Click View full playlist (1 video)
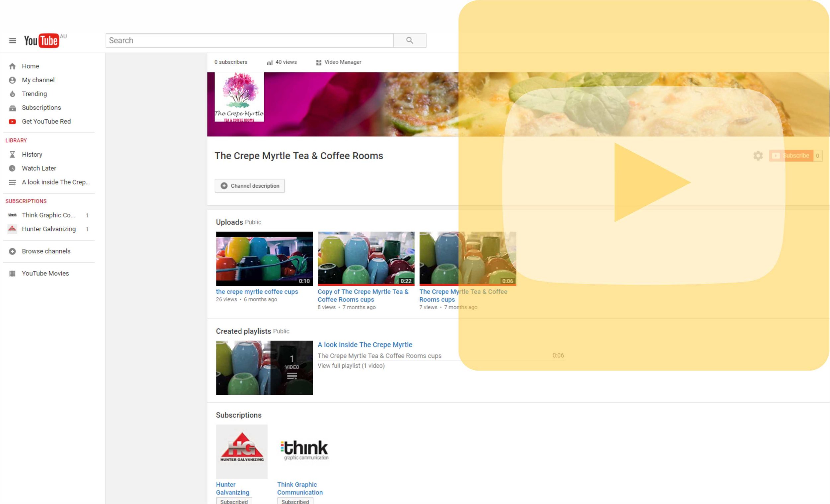 [x=351, y=366]
